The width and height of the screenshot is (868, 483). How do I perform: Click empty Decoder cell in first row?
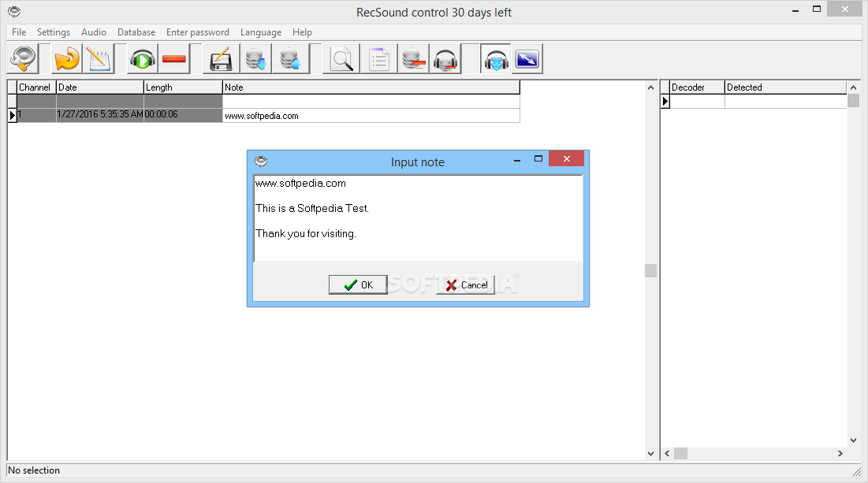tap(698, 101)
